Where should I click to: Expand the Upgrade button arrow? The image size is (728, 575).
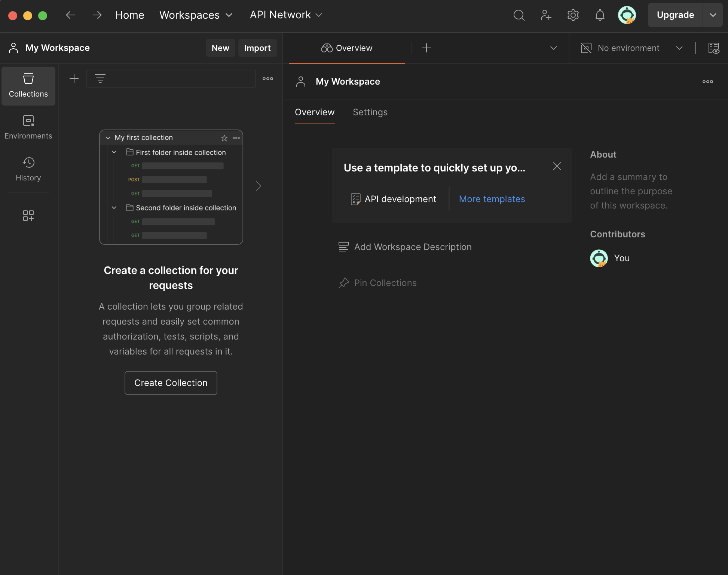pos(713,15)
